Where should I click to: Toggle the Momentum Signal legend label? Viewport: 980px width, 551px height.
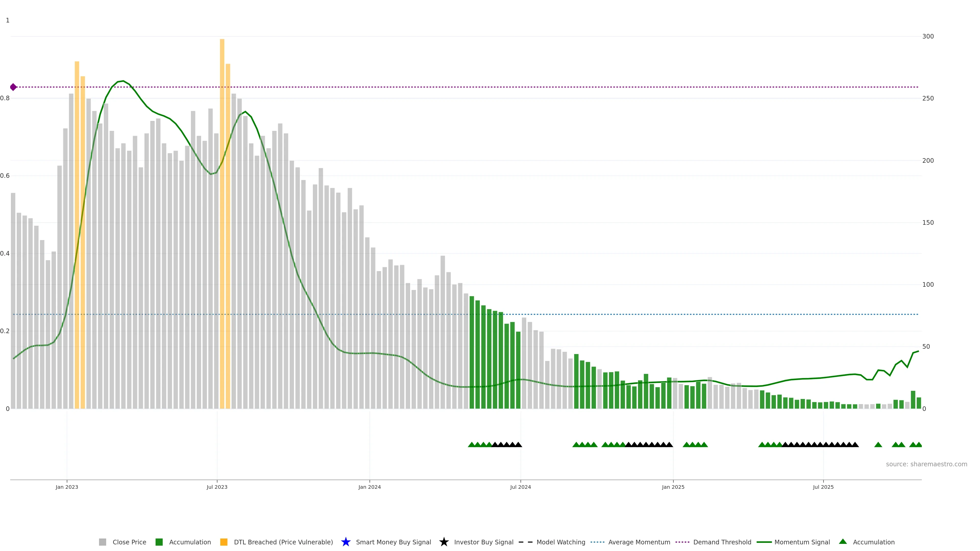click(x=802, y=542)
